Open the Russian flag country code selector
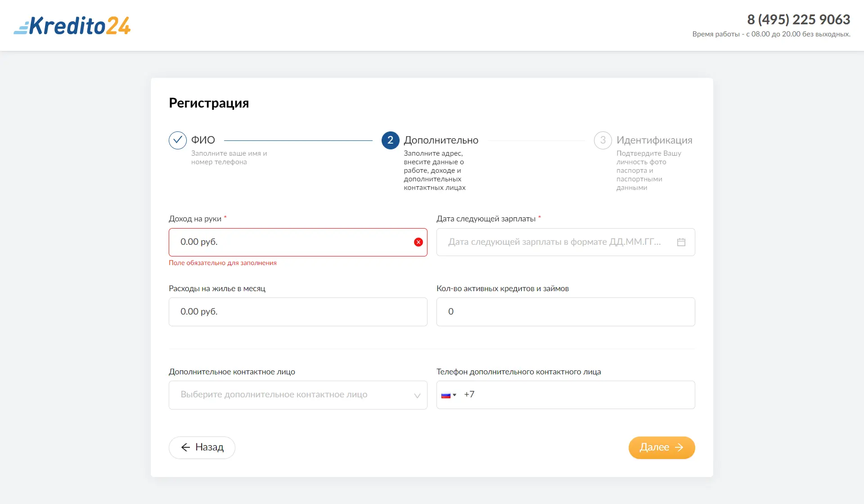864x504 pixels. coord(449,395)
